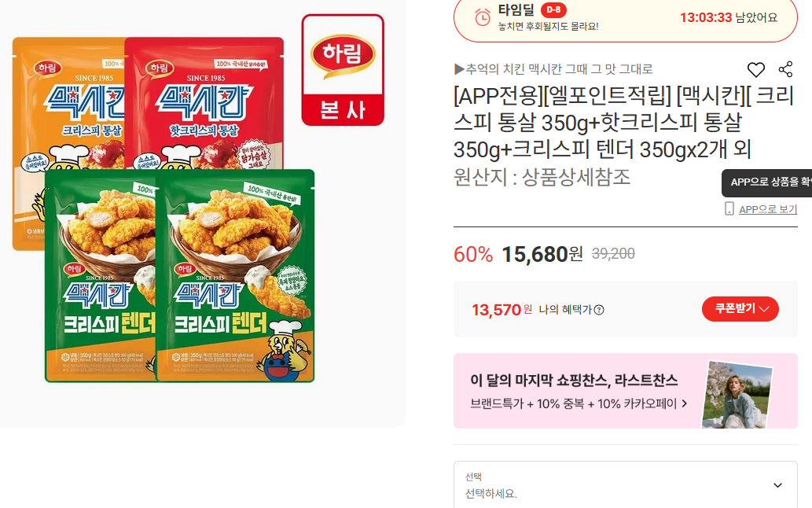Click the phone icon beside APP으로 보기

pyautogui.click(x=729, y=208)
